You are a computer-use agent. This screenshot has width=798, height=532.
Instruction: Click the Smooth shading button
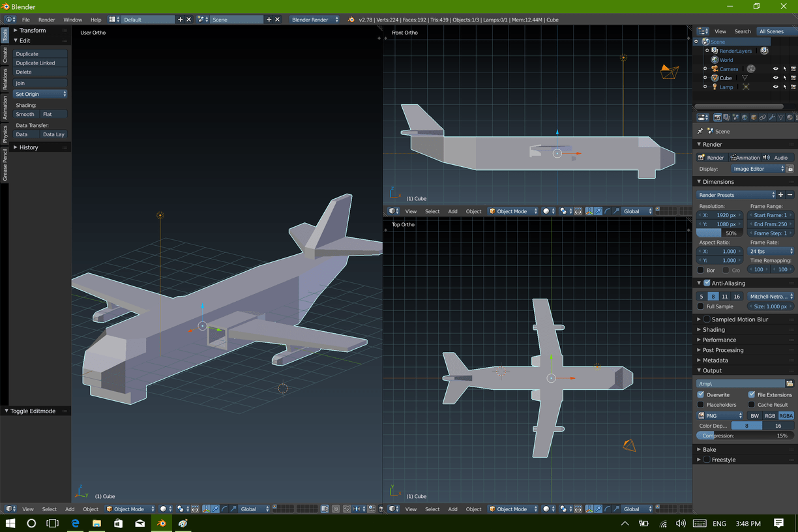coord(26,114)
